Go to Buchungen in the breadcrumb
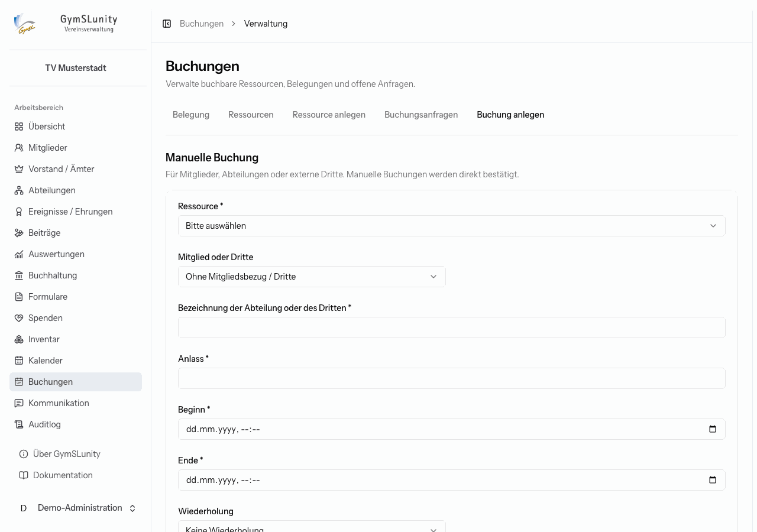The width and height of the screenshot is (757, 532). [x=202, y=24]
